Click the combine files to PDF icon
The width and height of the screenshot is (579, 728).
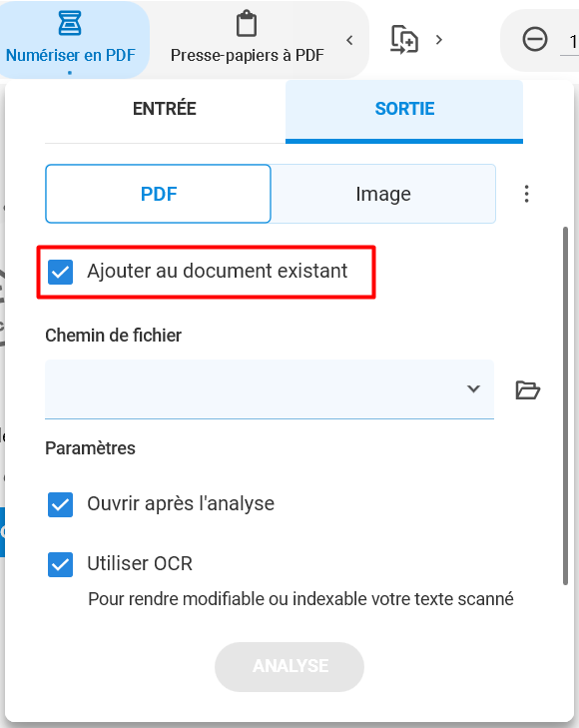(404, 40)
